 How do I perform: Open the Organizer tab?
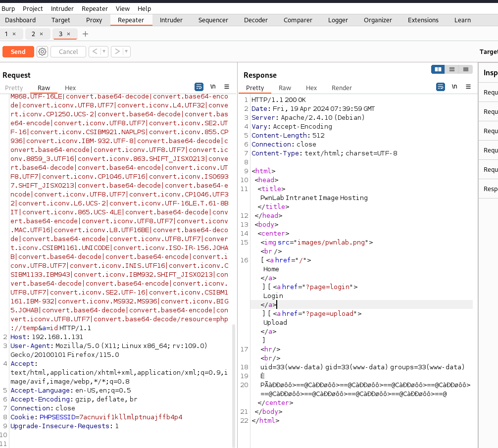[x=378, y=20]
